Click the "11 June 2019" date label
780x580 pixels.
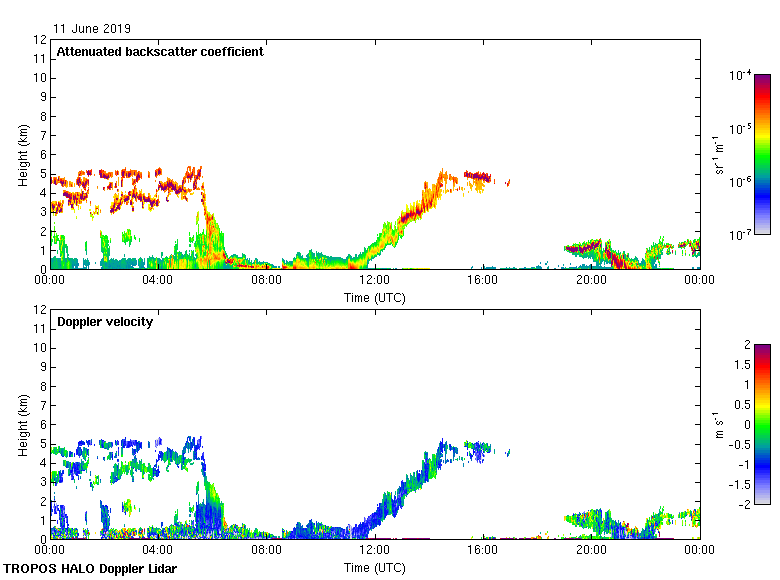tap(92, 29)
